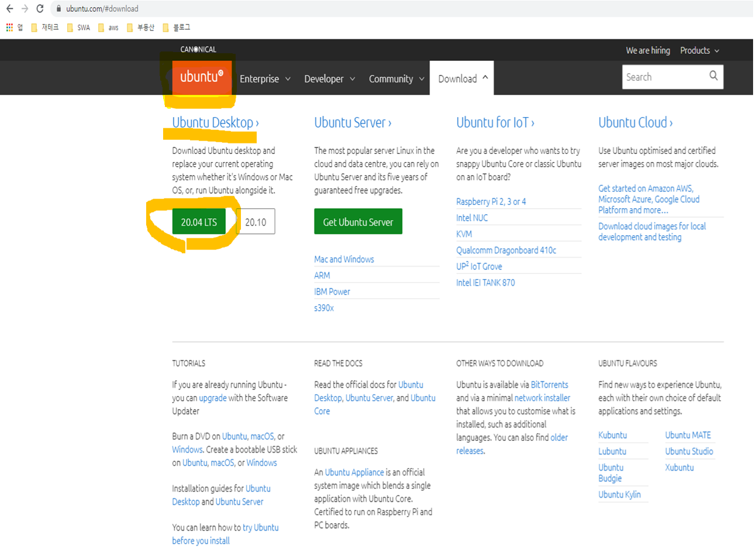Open the Ubuntu Cloud heading link
The height and width of the screenshot is (560, 756).
click(636, 122)
